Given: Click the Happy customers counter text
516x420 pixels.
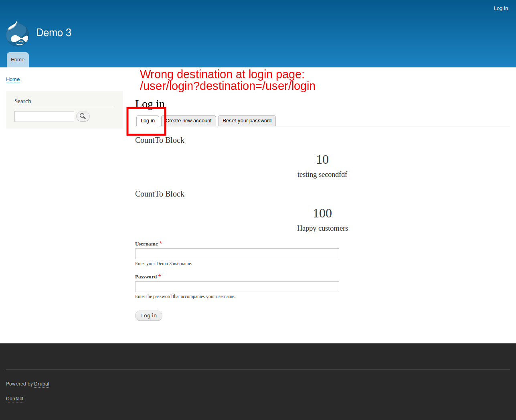Looking at the screenshot, I should tap(322, 228).
